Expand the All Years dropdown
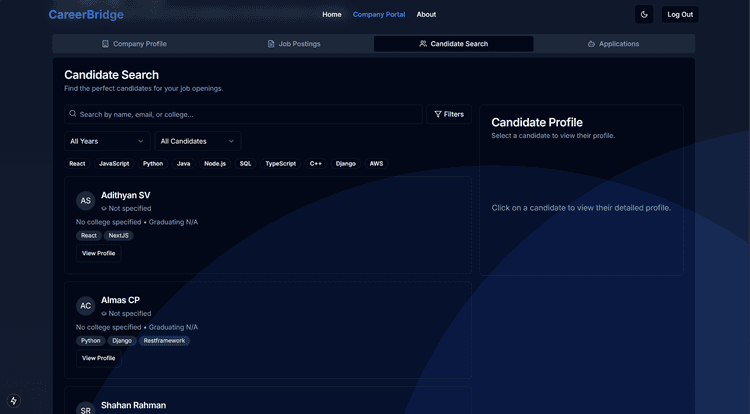Viewport: 750px width, 414px height. [x=107, y=141]
